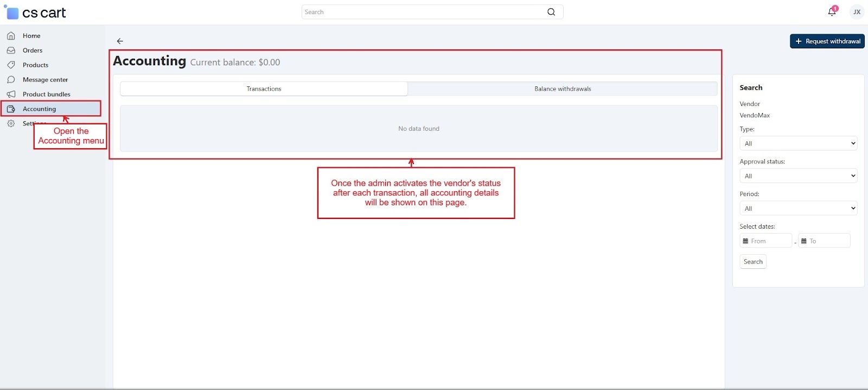Click the To date input field

[x=824, y=241]
